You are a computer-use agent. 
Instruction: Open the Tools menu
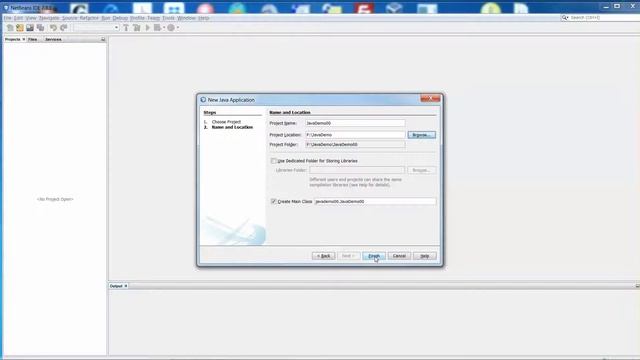pyautogui.click(x=168, y=18)
